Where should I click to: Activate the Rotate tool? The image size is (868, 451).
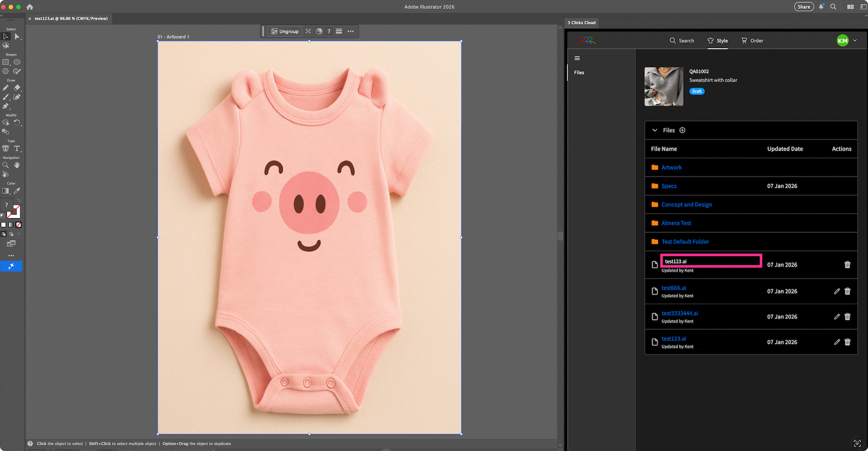[17, 123]
